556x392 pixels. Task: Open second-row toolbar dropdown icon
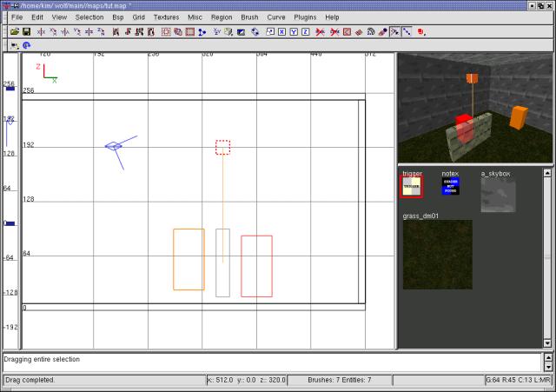click(x=15, y=45)
